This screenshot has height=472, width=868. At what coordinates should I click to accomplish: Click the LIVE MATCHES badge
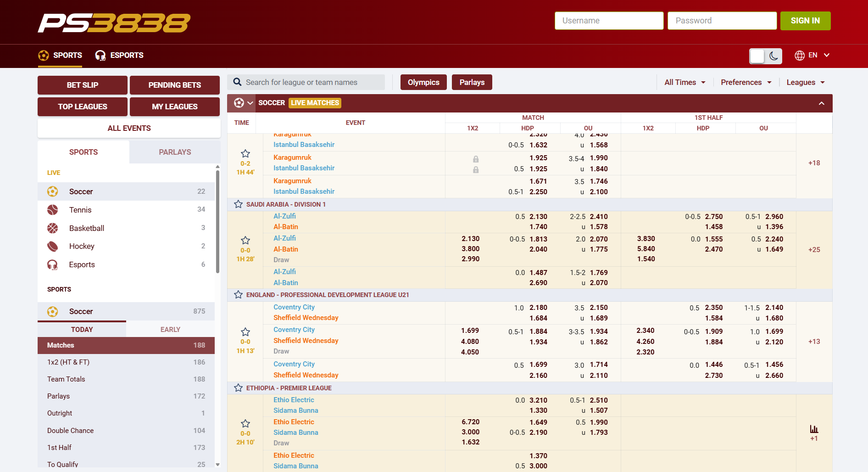[315, 103]
